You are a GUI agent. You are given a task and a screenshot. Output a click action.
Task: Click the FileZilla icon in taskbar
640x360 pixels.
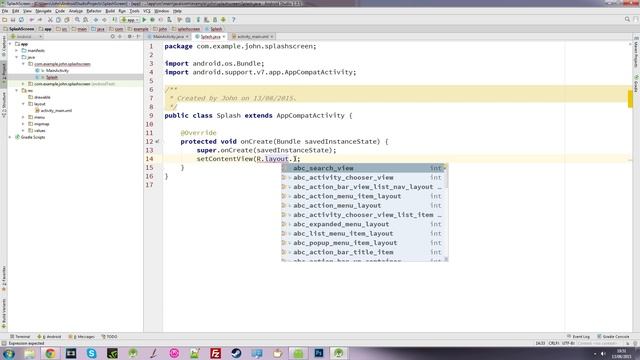coord(216,353)
